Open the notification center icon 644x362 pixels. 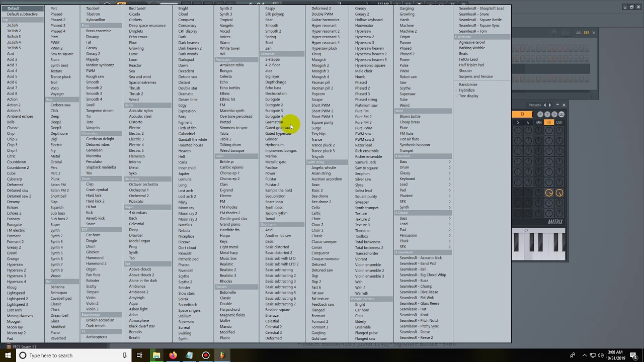coord(634,356)
